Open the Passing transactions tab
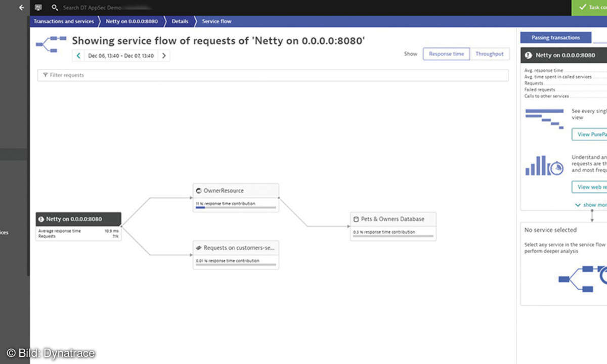Viewport: 607px width, 364px height. [555, 38]
